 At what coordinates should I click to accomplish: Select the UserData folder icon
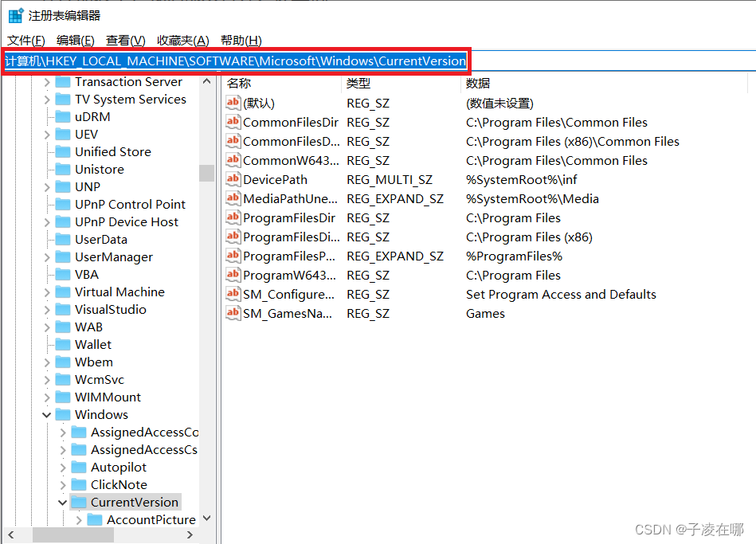63,239
